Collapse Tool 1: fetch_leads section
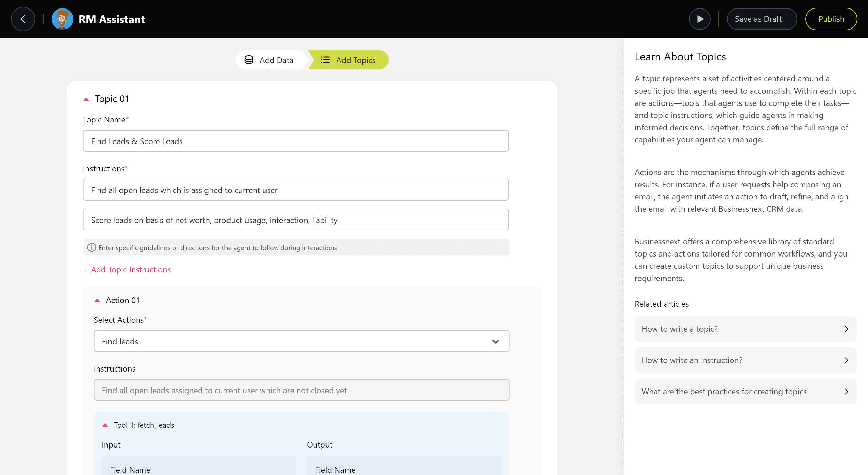868x475 pixels. click(105, 425)
